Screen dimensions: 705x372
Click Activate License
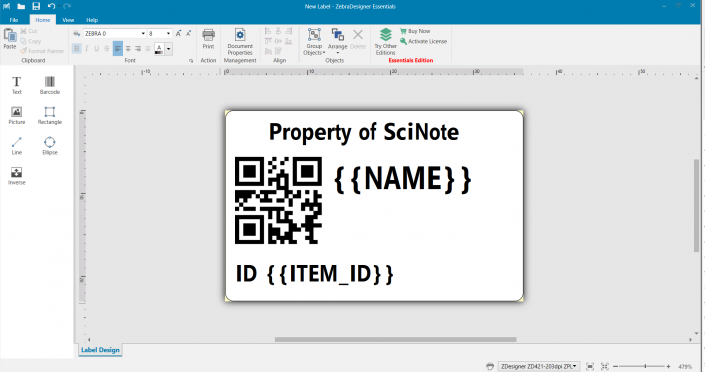[423, 41]
